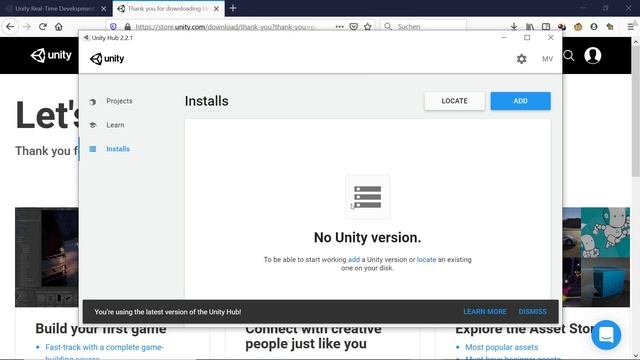640x360 pixels.
Task: Close the Thank you for downloading tab
Action: point(216,9)
